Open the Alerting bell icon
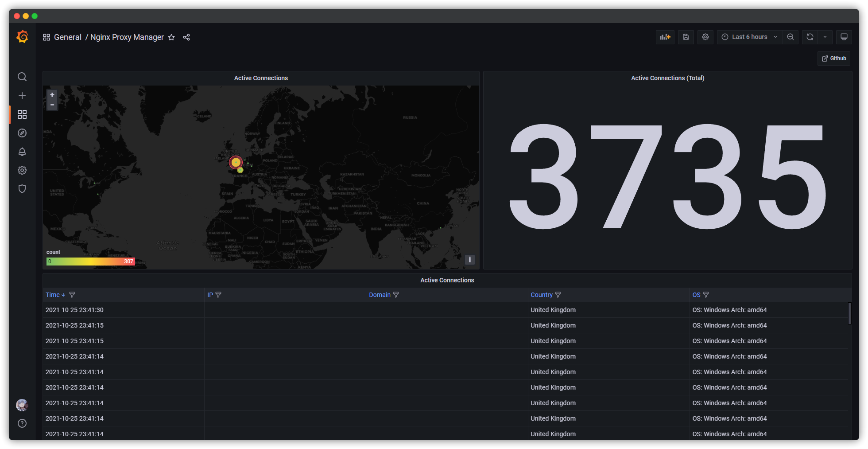This screenshot has width=868, height=449. tap(22, 152)
